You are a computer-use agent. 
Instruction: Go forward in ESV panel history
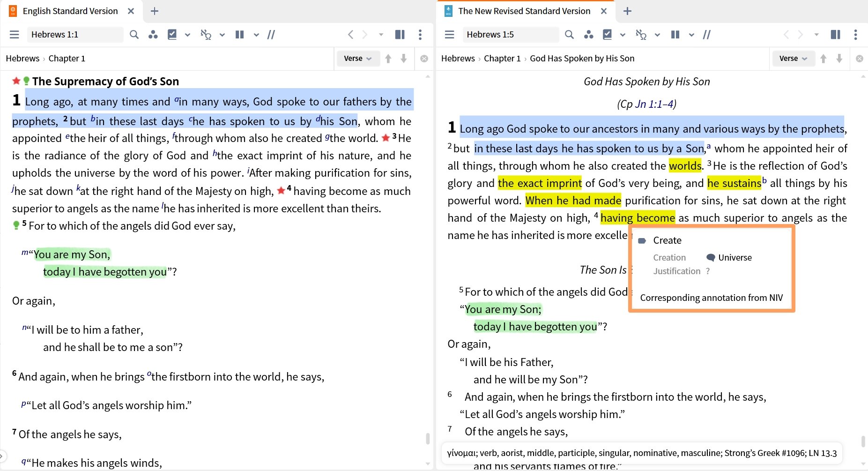pos(365,35)
